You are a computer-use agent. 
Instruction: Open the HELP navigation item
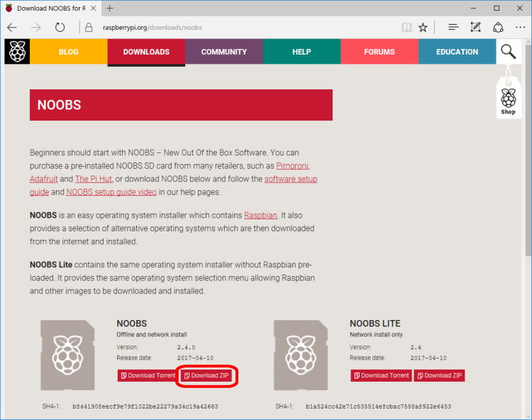tap(301, 52)
